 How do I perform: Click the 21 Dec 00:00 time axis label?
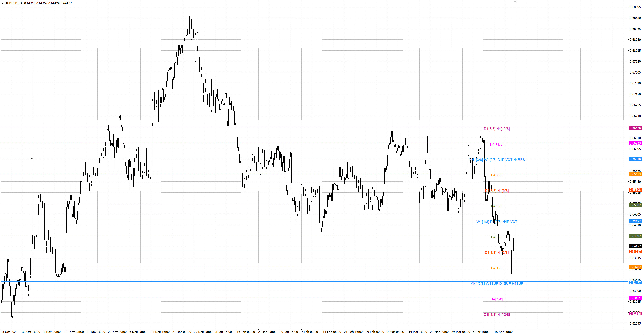click(x=181, y=332)
